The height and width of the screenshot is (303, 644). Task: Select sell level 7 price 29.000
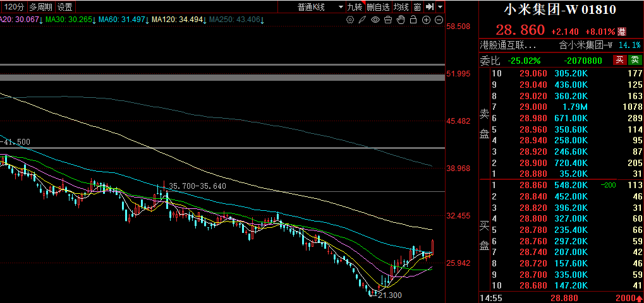coord(532,107)
